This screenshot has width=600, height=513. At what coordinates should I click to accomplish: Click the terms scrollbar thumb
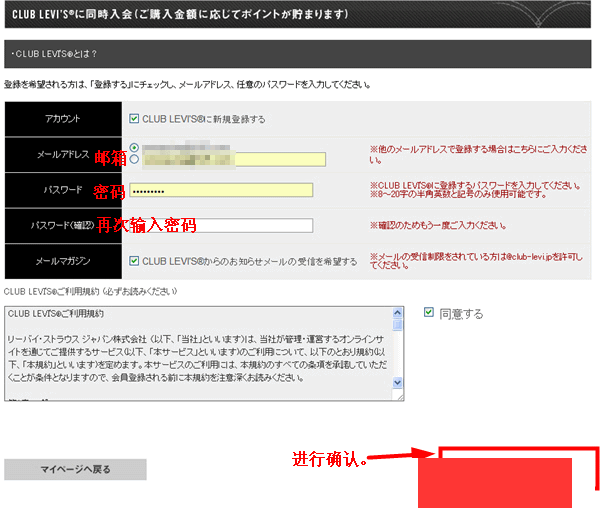pyautogui.click(x=398, y=325)
